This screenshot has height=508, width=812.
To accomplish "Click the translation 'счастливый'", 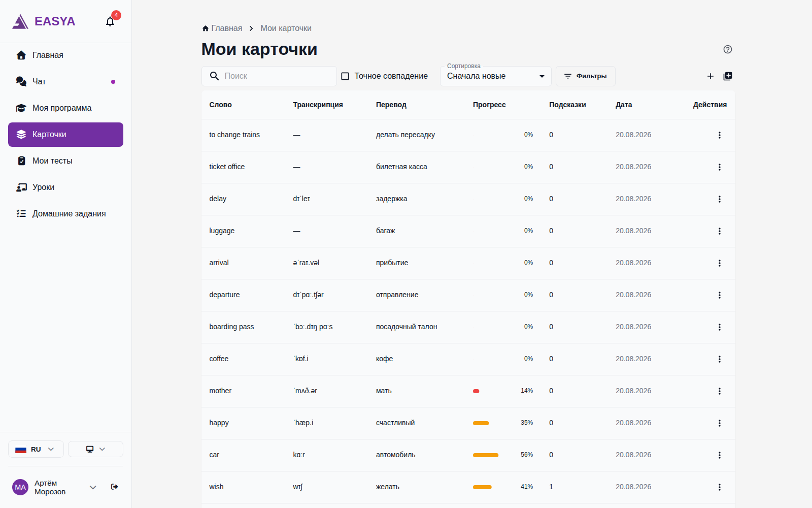I will [395, 423].
